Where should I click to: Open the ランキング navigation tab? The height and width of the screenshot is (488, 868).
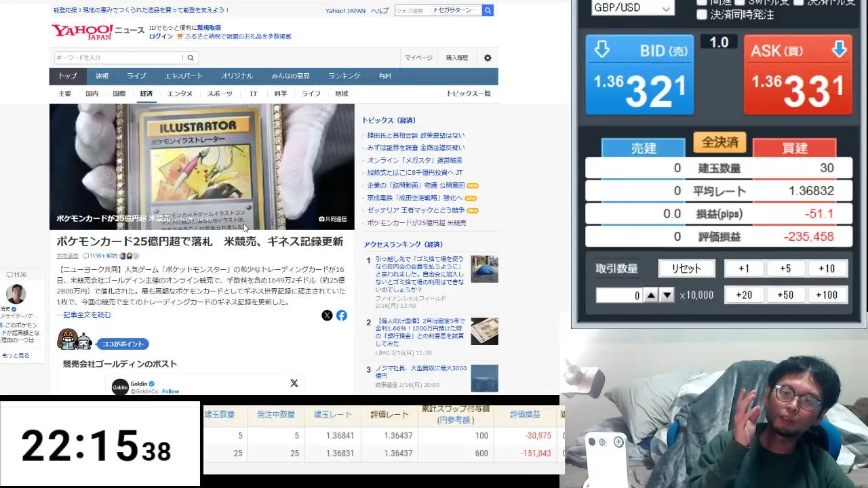pos(344,76)
